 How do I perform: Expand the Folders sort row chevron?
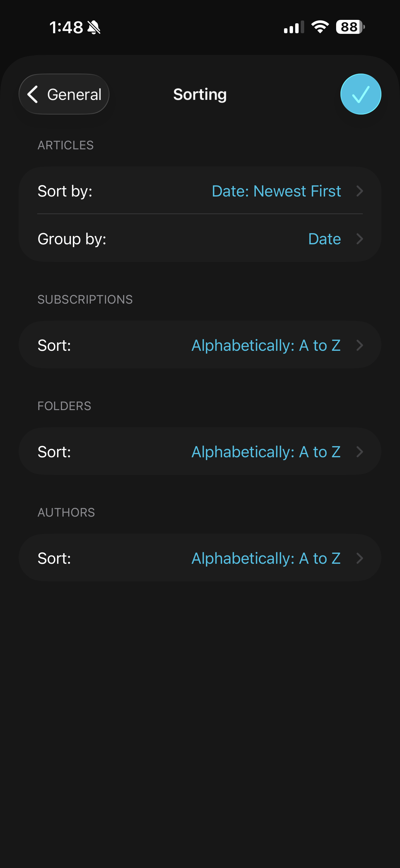pos(360,452)
